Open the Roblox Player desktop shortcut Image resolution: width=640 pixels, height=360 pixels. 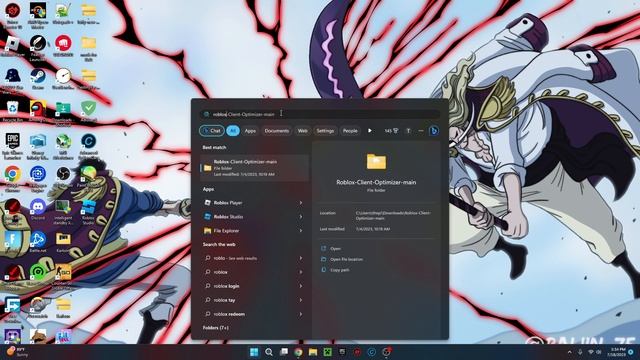coord(13,46)
